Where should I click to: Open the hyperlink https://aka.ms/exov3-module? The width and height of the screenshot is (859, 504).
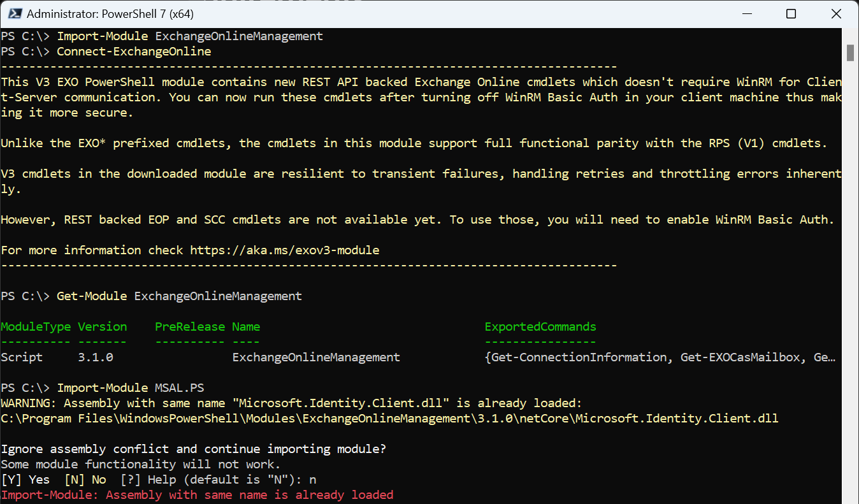284,250
